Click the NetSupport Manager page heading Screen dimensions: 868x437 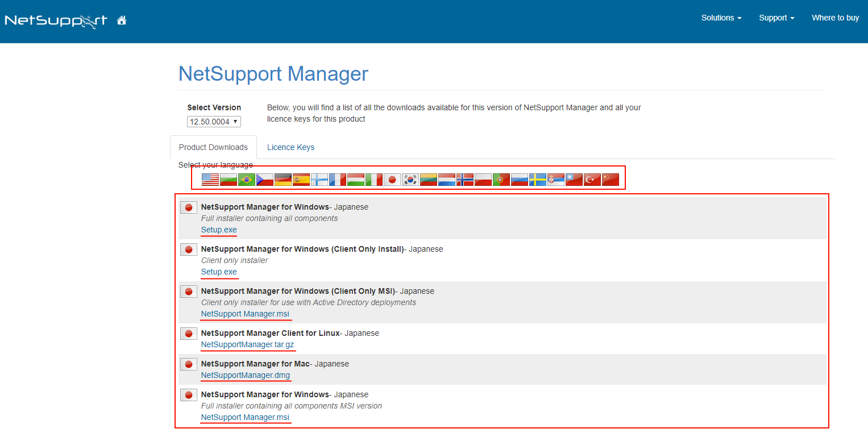point(273,74)
